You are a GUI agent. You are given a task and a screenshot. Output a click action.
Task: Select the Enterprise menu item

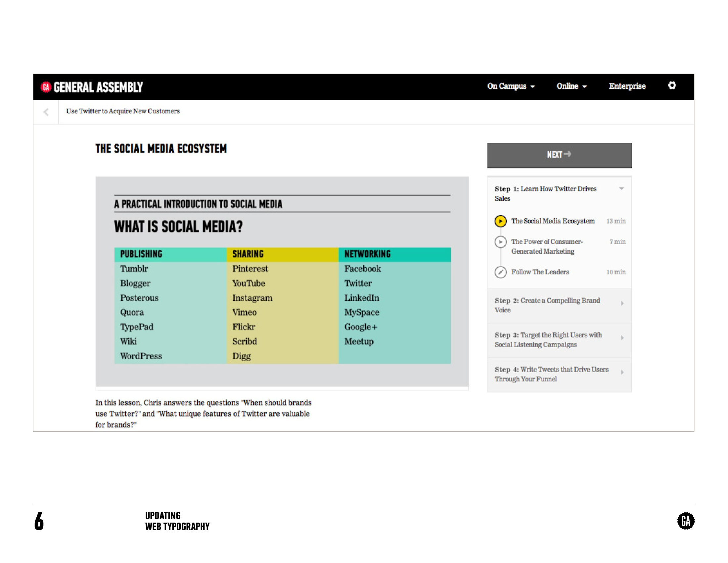tap(627, 86)
